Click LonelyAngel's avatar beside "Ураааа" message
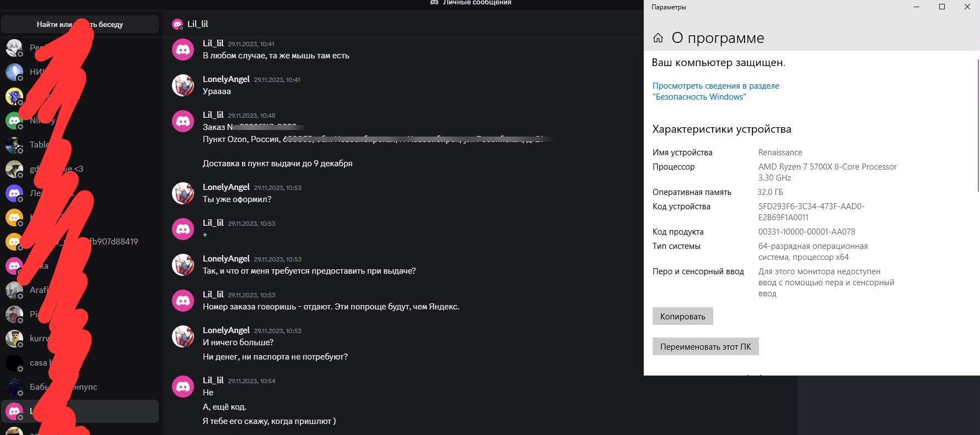980x435 pixels. pos(183,85)
